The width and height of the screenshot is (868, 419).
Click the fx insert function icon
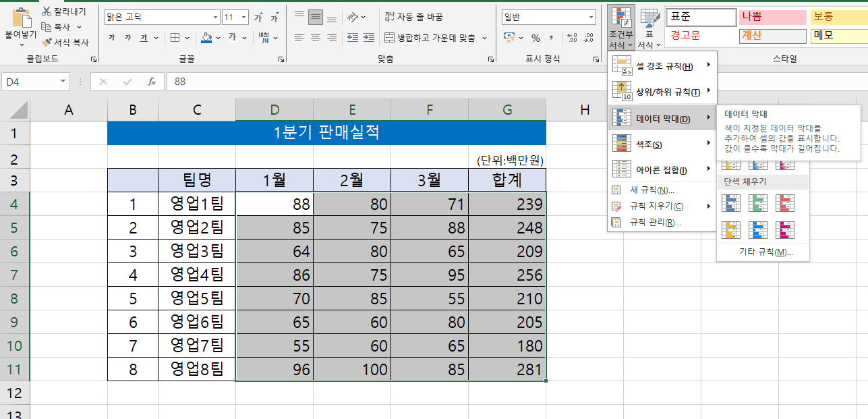pos(152,82)
